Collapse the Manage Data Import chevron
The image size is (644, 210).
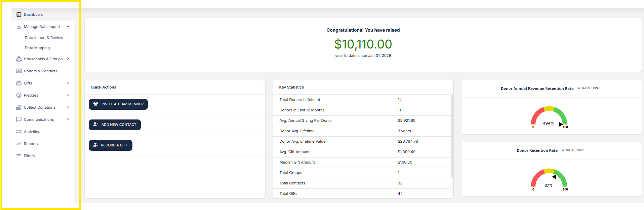(x=68, y=27)
